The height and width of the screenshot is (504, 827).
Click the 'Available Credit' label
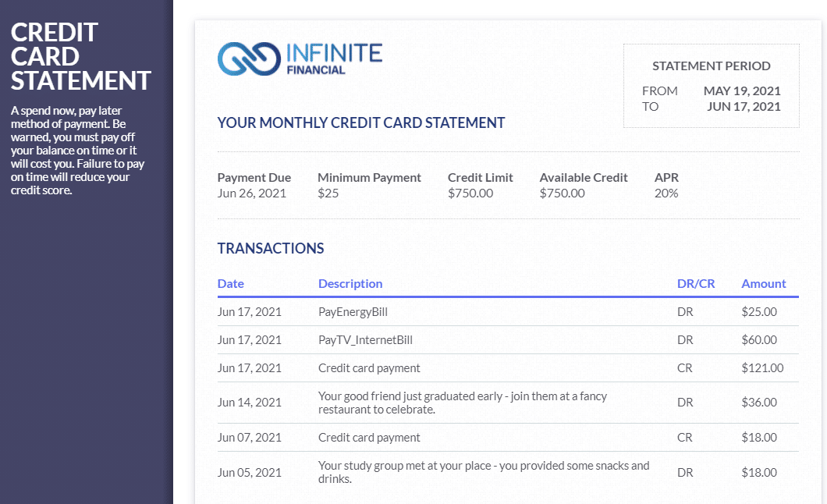[584, 178]
